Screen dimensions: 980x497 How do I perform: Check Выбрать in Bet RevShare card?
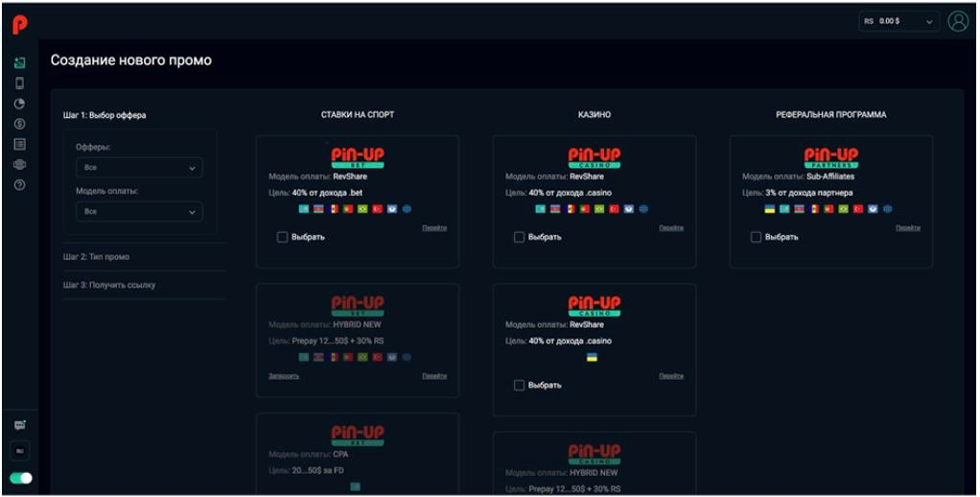(x=283, y=237)
